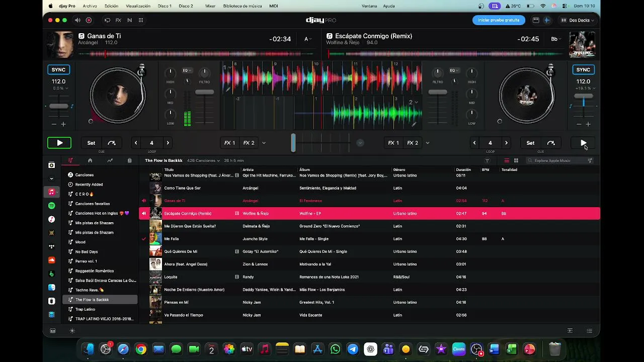Open the EQ dropdown on deck 1
Screen dimensions: 644x362
pos(187,70)
